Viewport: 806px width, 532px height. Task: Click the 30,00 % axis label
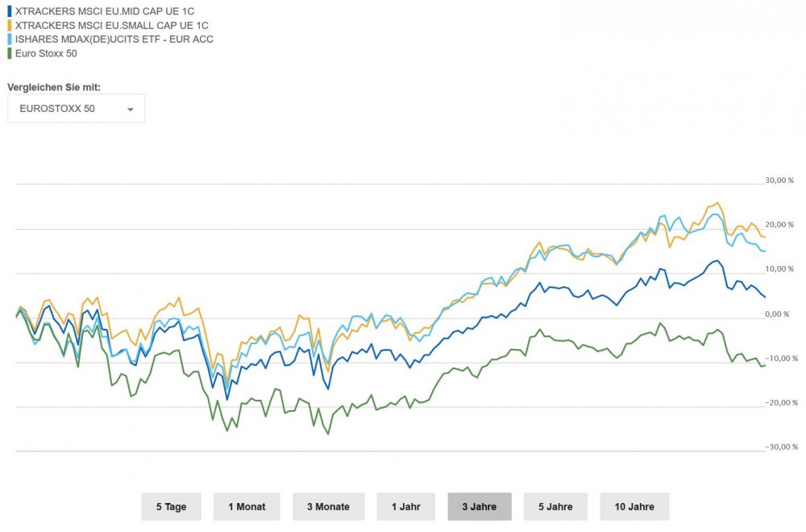coord(779,181)
